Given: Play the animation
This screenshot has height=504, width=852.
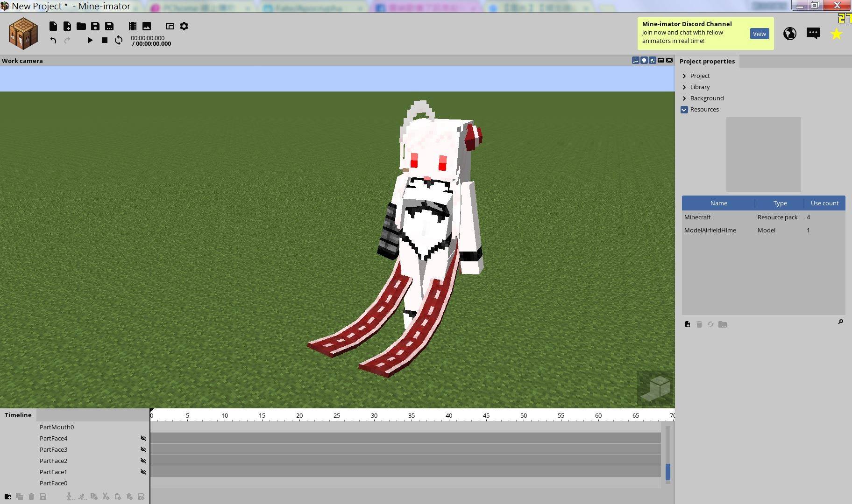Looking at the screenshot, I should click(x=90, y=40).
